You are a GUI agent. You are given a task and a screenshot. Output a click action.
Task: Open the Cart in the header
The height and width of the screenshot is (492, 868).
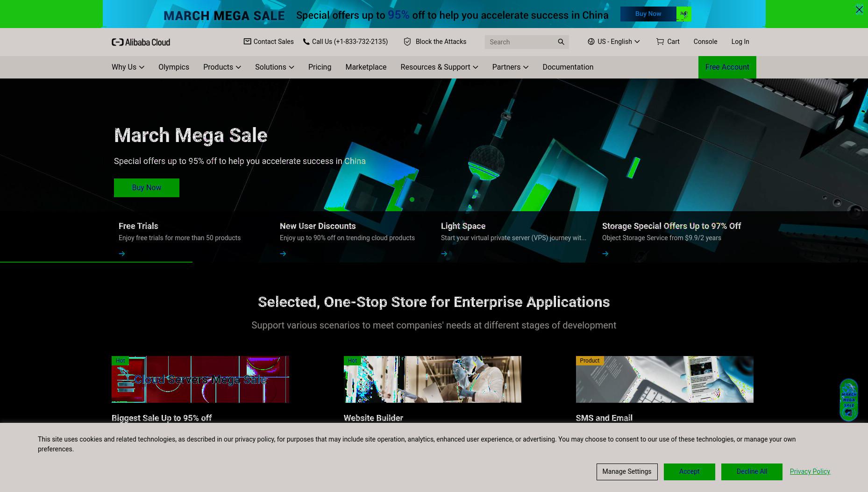(x=668, y=42)
